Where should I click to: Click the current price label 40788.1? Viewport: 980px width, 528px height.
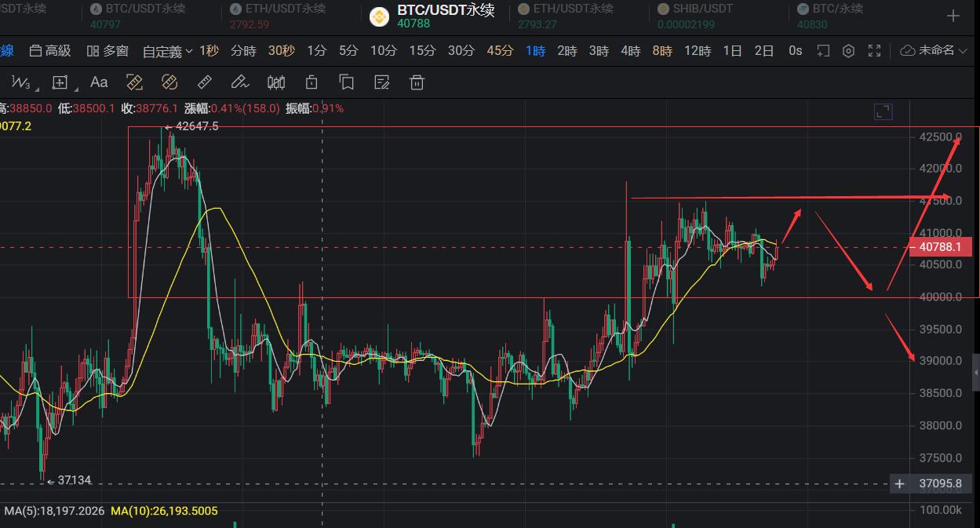940,247
